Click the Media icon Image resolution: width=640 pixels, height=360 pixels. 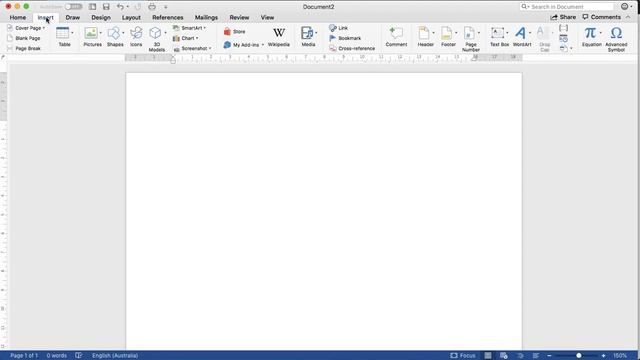point(307,33)
